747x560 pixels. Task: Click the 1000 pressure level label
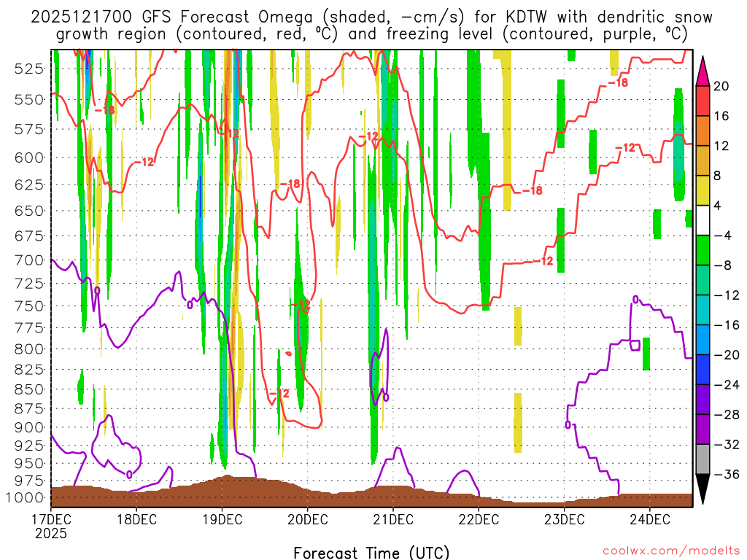[24, 498]
